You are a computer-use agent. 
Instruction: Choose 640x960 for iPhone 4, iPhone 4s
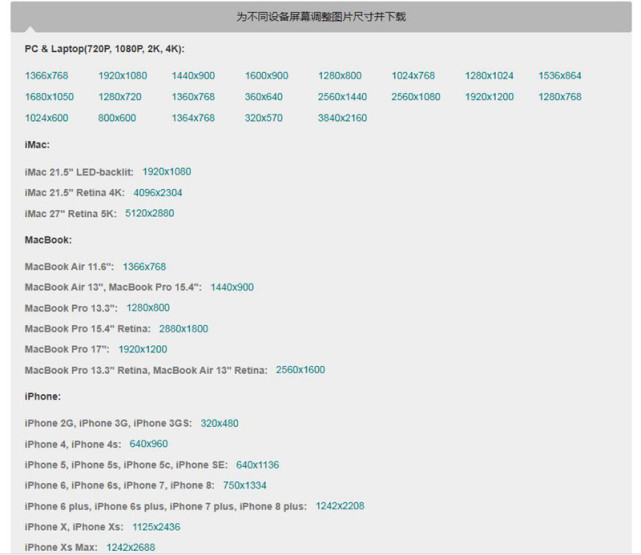point(149,444)
